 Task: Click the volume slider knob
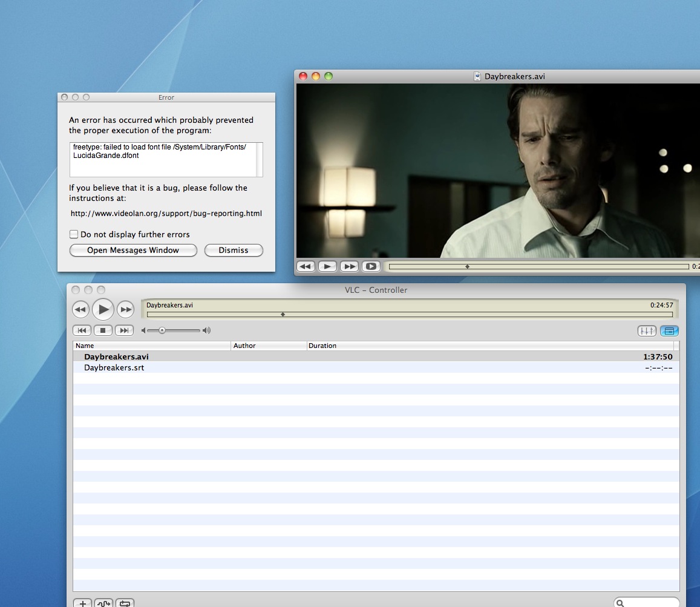[162, 330]
